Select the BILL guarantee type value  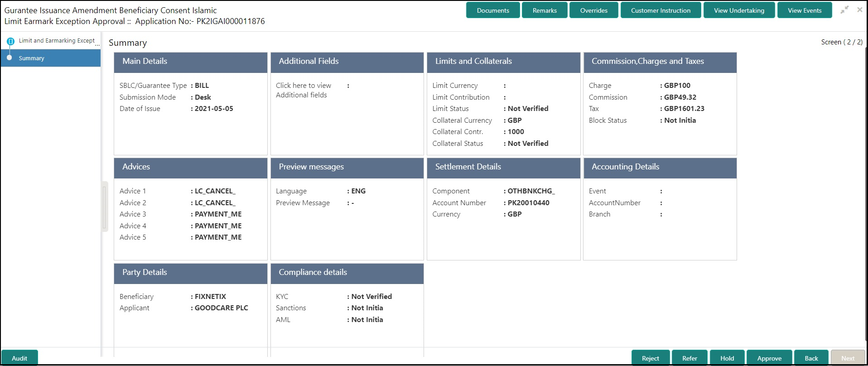click(x=202, y=86)
